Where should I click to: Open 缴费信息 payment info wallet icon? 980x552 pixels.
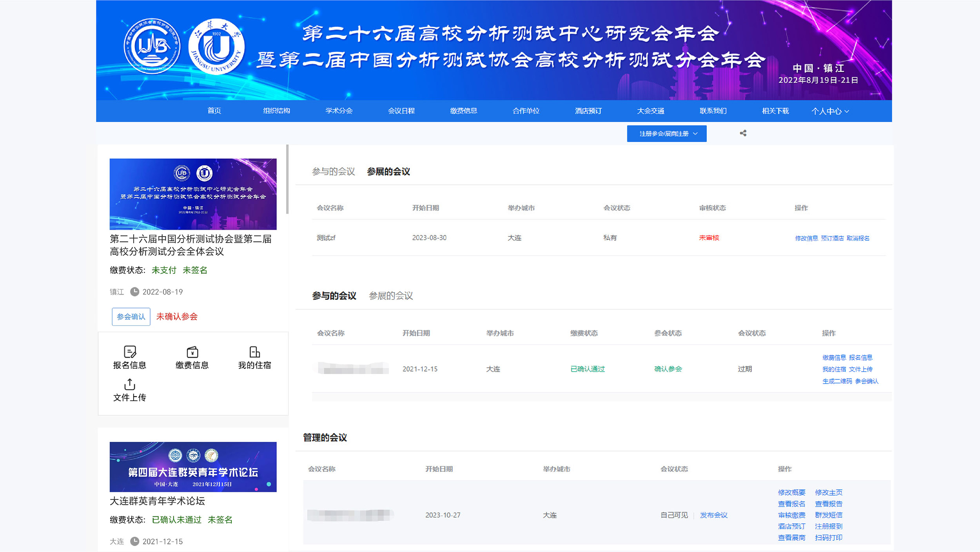pyautogui.click(x=192, y=352)
